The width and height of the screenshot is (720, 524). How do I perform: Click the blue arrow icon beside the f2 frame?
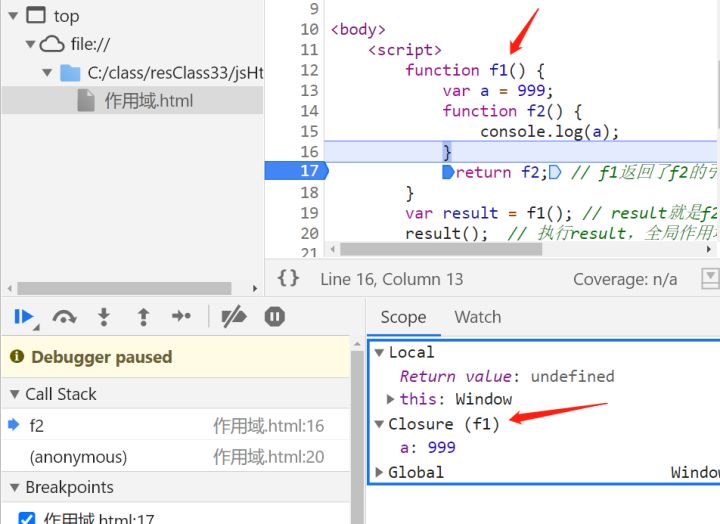pyautogui.click(x=14, y=424)
